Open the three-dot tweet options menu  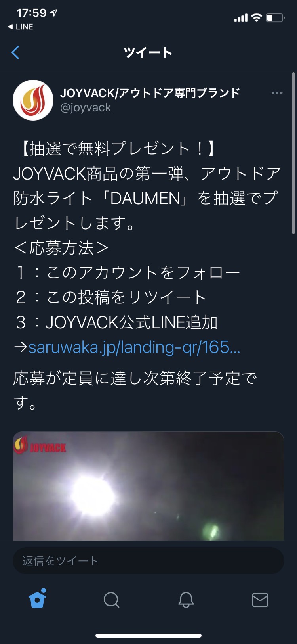(x=277, y=93)
